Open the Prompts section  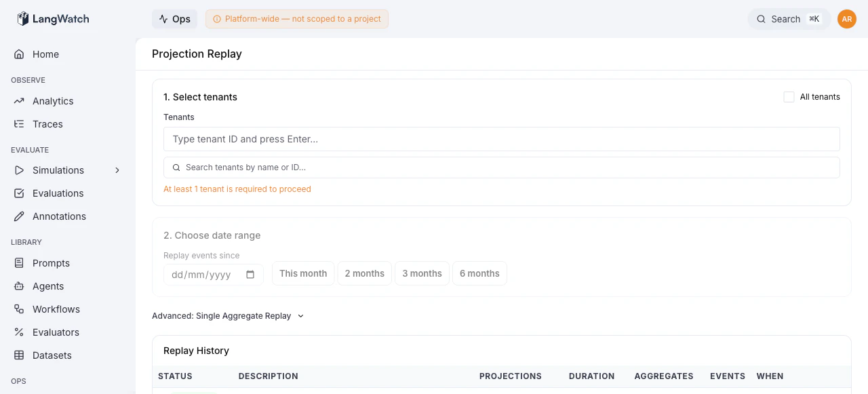coord(19,263)
